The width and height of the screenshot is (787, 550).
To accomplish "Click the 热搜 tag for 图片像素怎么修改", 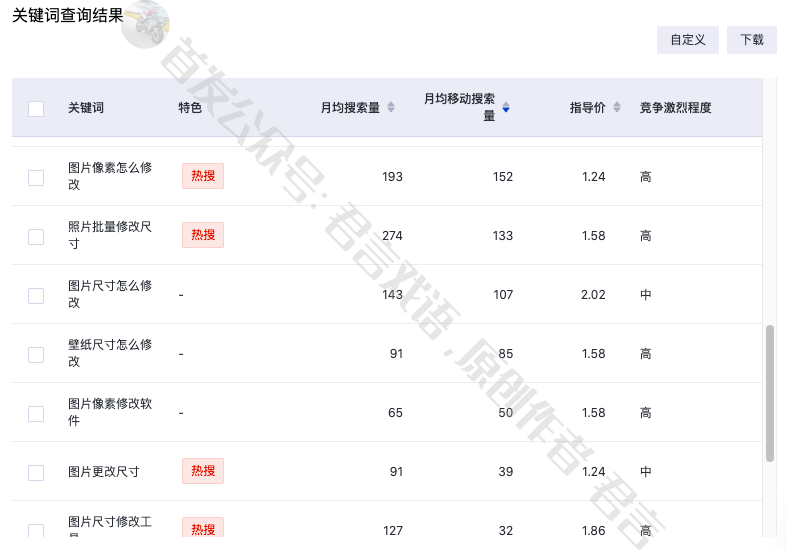I will pyautogui.click(x=203, y=176).
